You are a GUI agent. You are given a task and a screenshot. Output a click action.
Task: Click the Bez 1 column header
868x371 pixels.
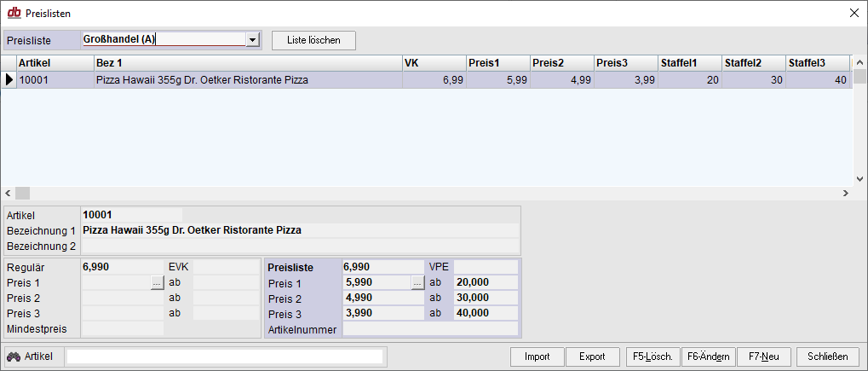click(x=247, y=63)
